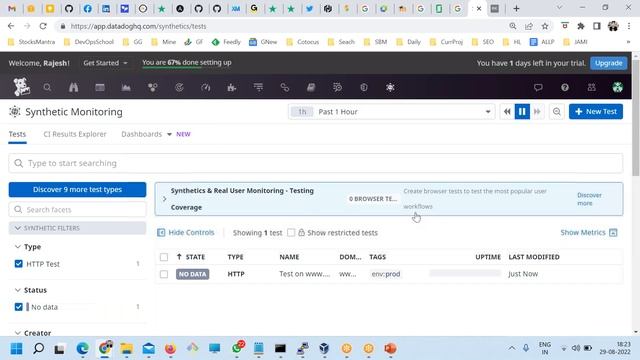Pause live time updates

click(522, 111)
